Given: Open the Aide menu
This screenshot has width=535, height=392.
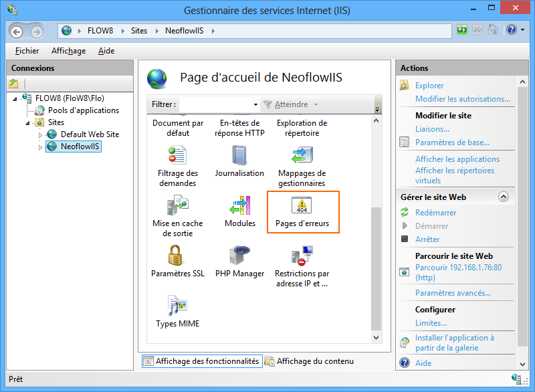Looking at the screenshot, I should 106,51.
